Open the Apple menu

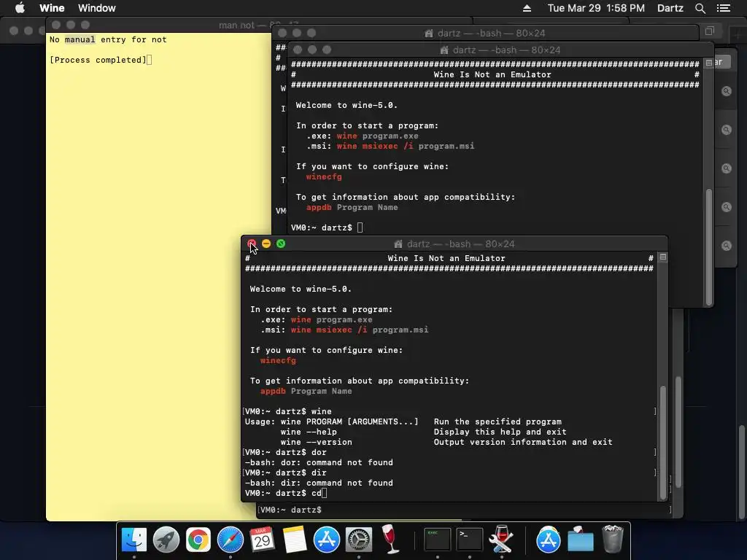coord(20,8)
